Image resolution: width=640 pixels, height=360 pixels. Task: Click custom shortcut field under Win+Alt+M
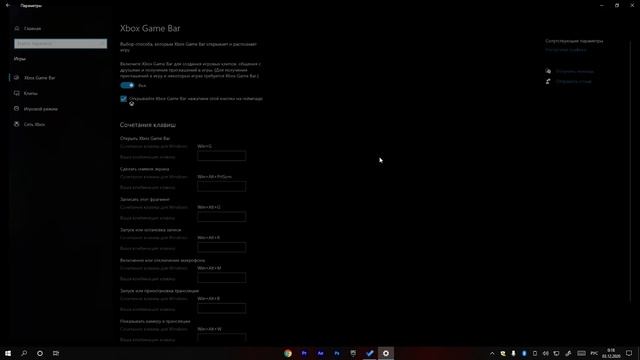click(222, 278)
